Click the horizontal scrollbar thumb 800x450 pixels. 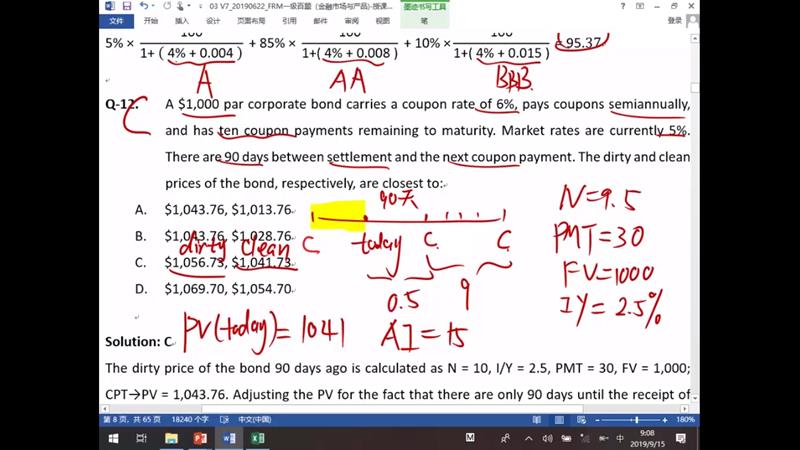(392, 409)
